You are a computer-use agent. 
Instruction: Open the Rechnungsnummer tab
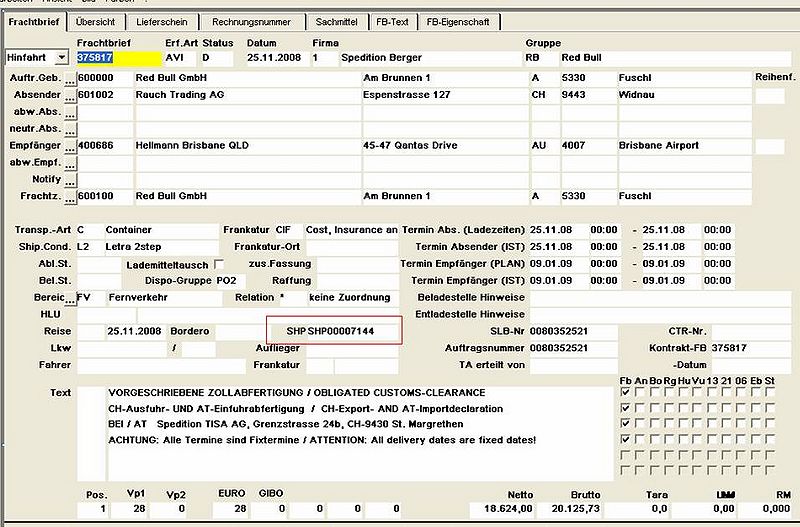pyautogui.click(x=252, y=22)
